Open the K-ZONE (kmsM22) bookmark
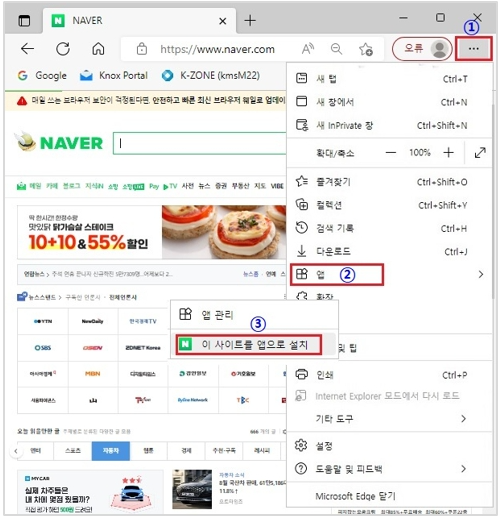This screenshot has width=504, height=520. tap(211, 76)
